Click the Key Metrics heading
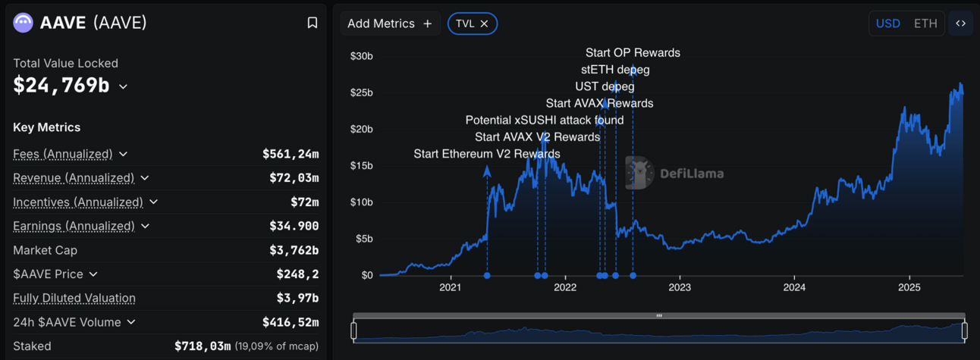This screenshot has height=360, width=980. click(47, 127)
